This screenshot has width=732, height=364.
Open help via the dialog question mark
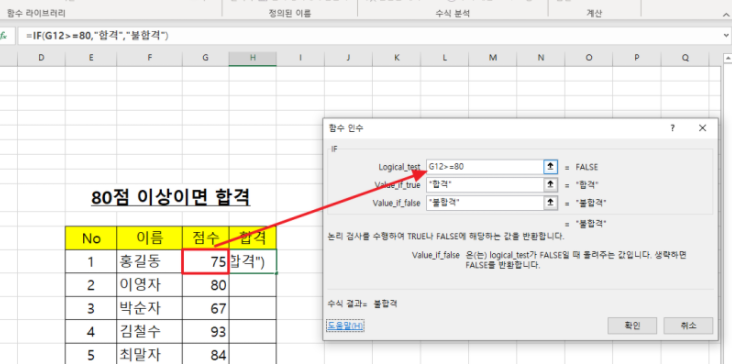(x=673, y=128)
